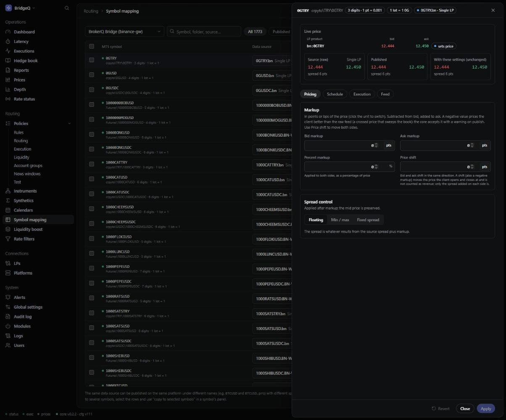This screenshot has width=506, height=420.
Task: Click the Routing breadcrumb link
Action: coord(91,11)
